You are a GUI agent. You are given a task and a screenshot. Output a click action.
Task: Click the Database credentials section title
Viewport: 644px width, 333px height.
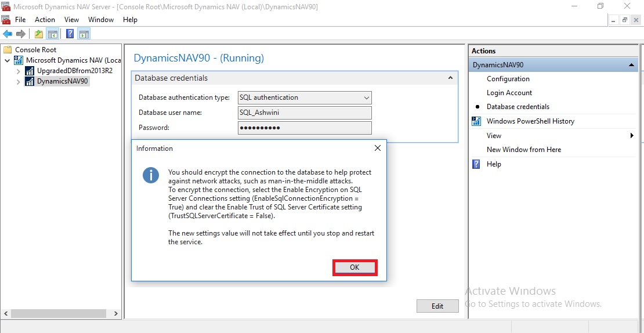171,78
